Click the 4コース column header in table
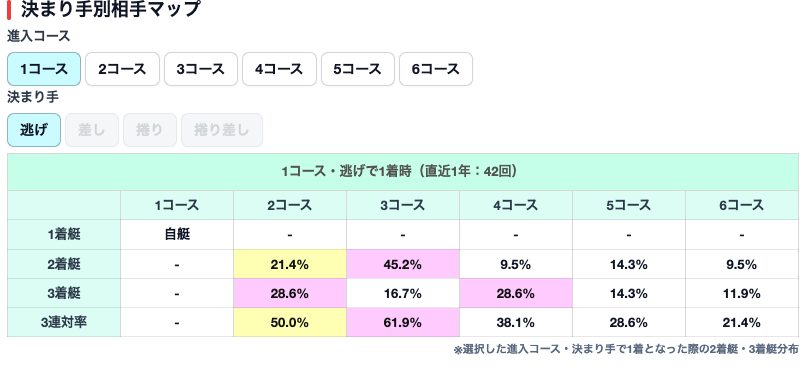The height and width of the screenshot is (371, 807). (516, 205)
